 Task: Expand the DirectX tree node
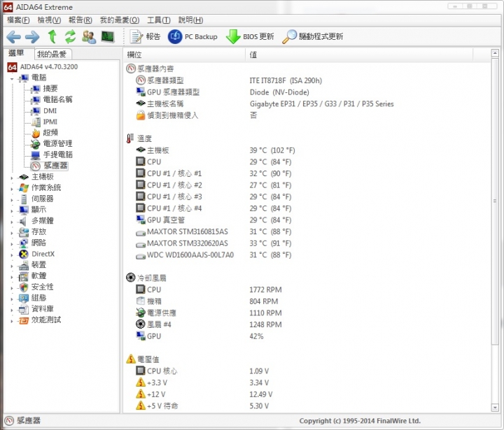(x=12, y=255)
